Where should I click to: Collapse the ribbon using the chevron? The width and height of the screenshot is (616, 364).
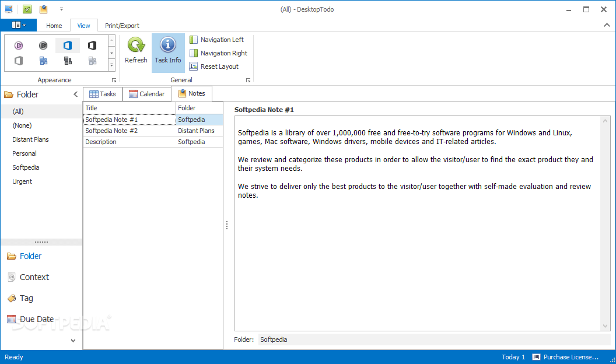tap(607, 25)
